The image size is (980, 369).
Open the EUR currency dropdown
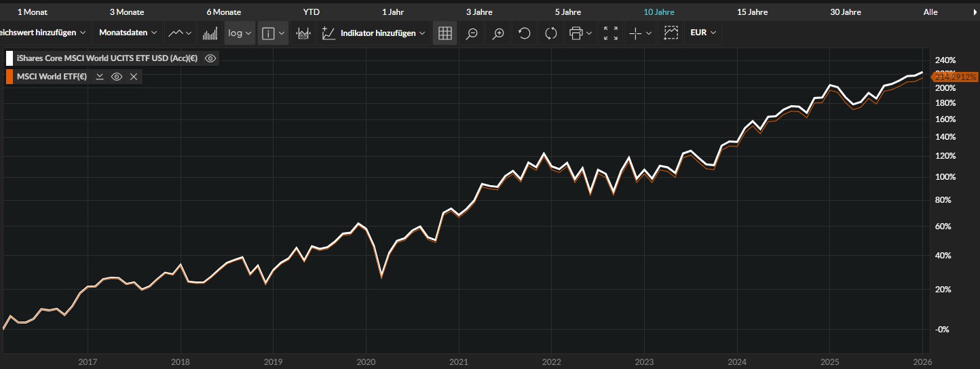click(703, 33)
